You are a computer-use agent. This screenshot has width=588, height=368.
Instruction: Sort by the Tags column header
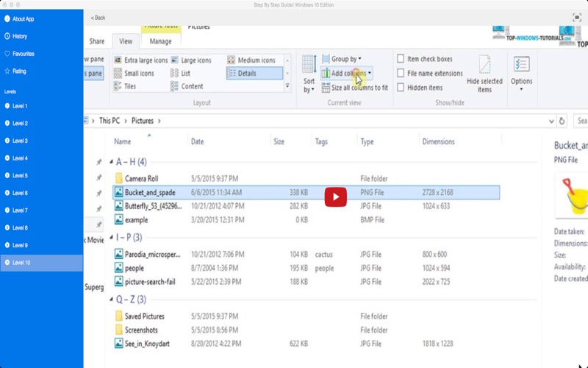[x=321, y=141]
